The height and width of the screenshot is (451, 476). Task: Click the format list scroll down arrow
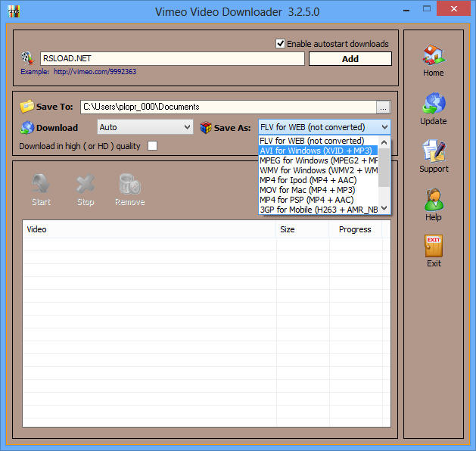384,208
